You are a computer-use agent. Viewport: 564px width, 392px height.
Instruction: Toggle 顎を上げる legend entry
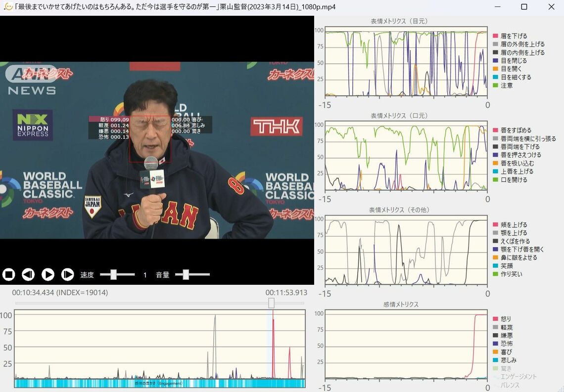510,233
